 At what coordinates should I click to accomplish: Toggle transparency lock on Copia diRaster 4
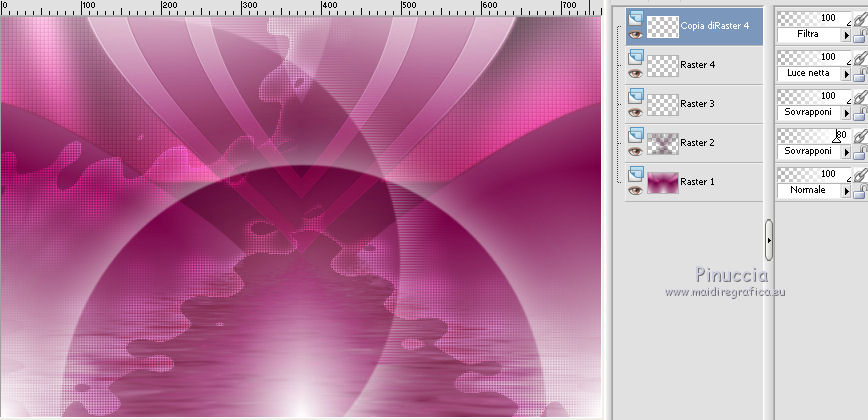(860, 37)
